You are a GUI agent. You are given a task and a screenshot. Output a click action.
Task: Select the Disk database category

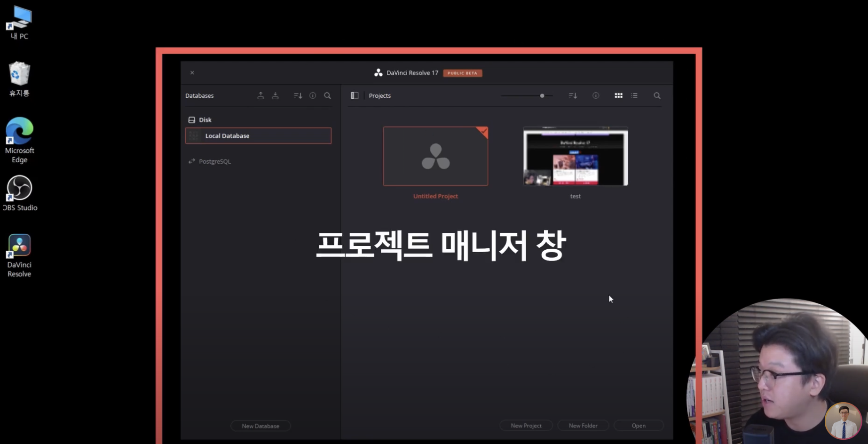[200, 120]
